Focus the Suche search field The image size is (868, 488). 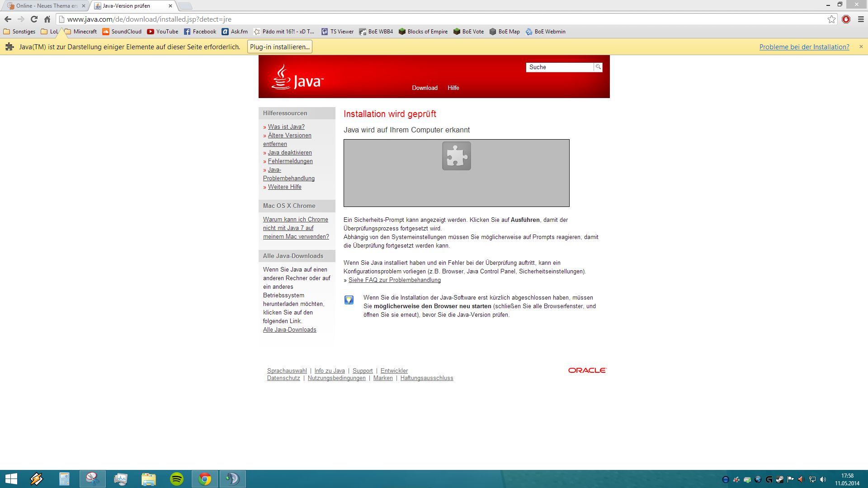(560, 67)
